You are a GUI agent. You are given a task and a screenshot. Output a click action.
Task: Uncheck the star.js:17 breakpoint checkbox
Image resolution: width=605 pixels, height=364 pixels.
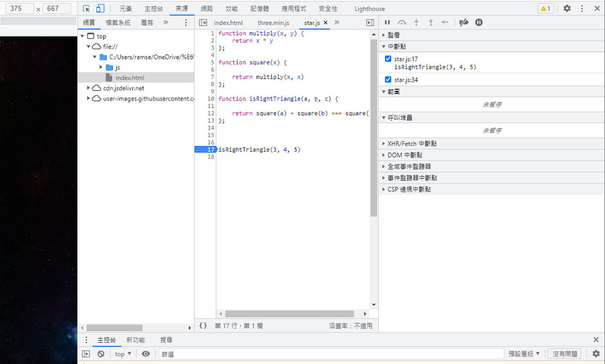388,58
